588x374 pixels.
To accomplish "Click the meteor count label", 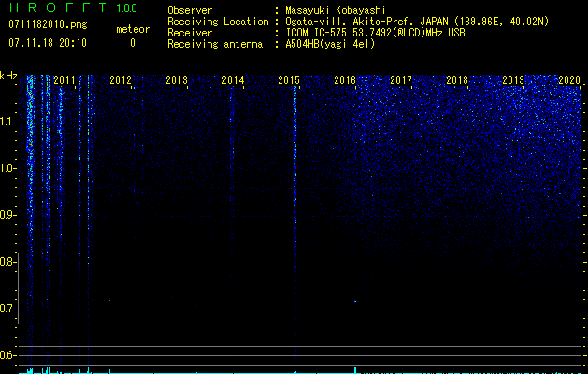I will coord(133,29).
